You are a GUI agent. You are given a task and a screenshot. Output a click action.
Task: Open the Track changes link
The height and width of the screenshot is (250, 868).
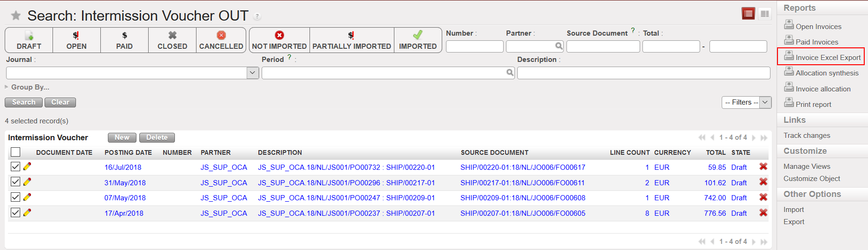click(807, 136)
